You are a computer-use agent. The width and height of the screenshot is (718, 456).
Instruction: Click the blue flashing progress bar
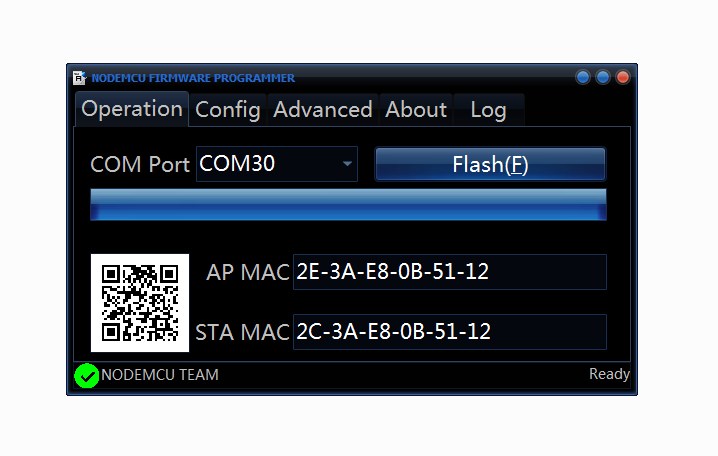pyautogui.click(x=348, y=204)
